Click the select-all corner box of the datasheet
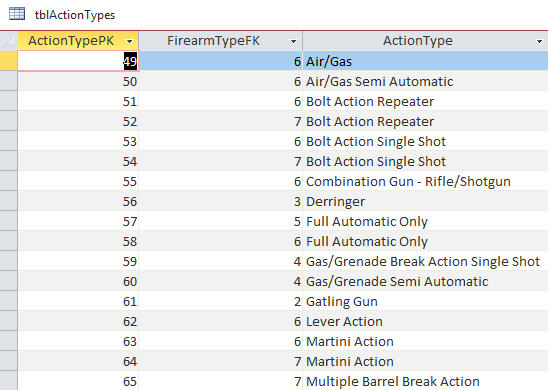The height and width of the screenshot is (390, 548). 9,41
